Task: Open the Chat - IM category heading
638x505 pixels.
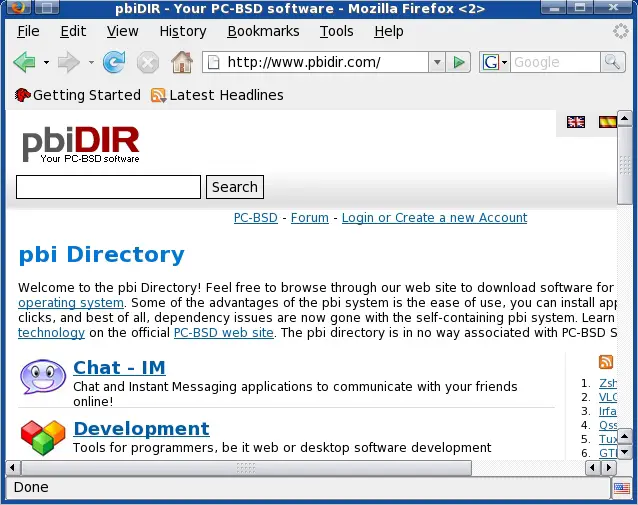Action: tap(119, 367)
